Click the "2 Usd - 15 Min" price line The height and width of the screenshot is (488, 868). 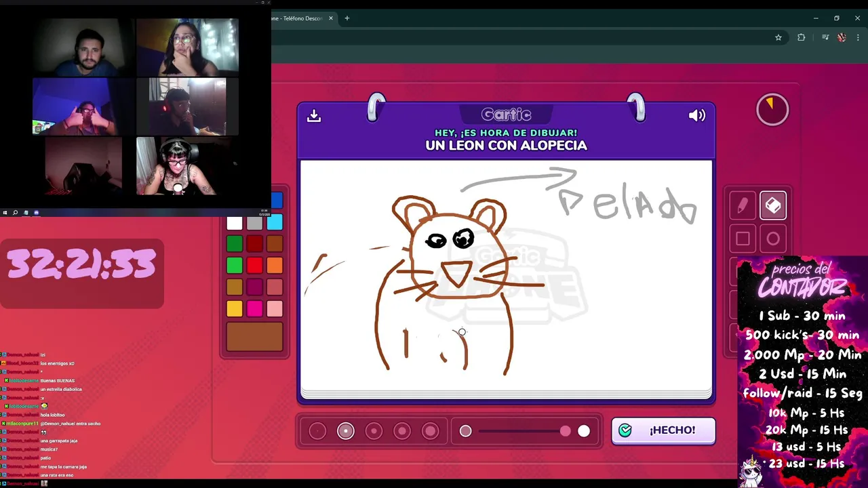click(802, 374)
